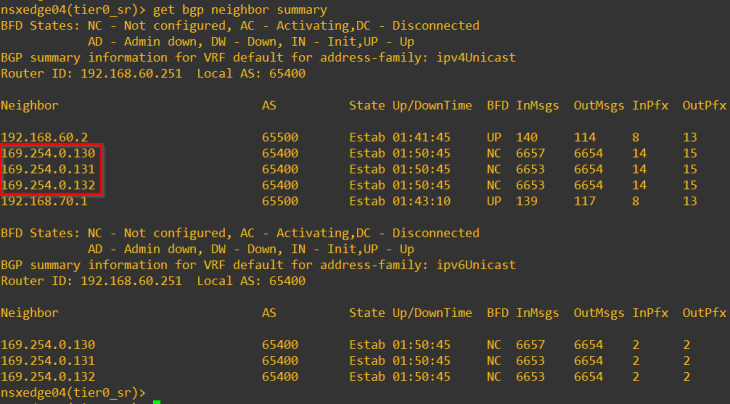Viewport: 730px width, 404px height.
Task: Click 169.254.0.131 inside the red highlight box
Action: tap(48, 169)
